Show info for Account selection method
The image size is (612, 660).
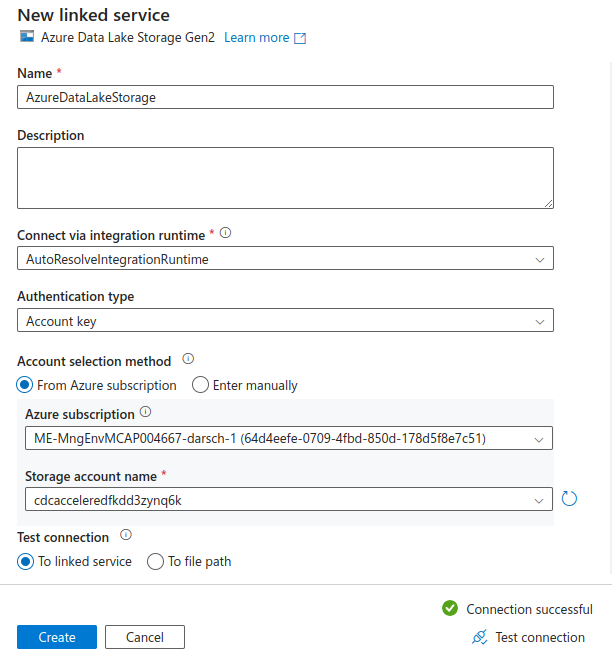tap(188, 359)
